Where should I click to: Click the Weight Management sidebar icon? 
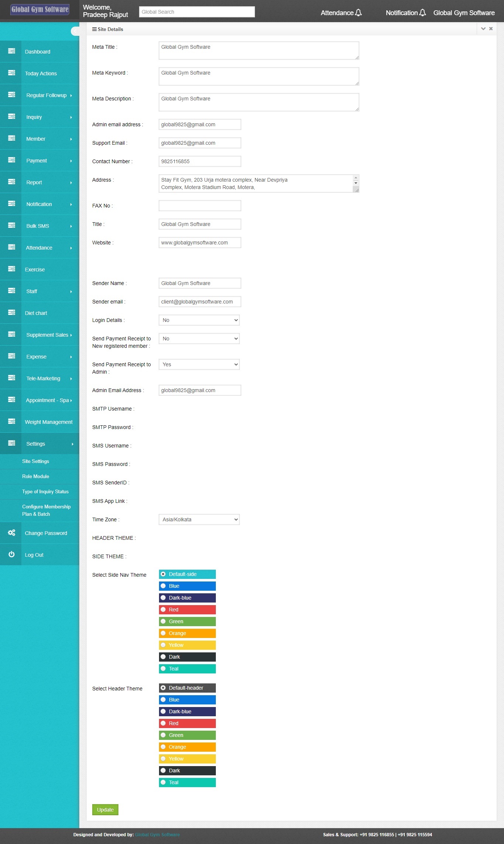tap(11, 421)
